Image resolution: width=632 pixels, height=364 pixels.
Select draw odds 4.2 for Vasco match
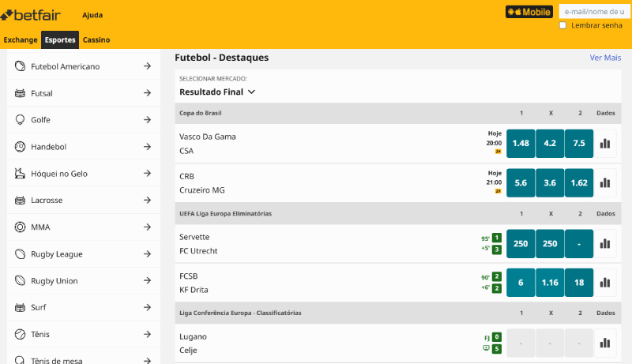tap(550, 144)
